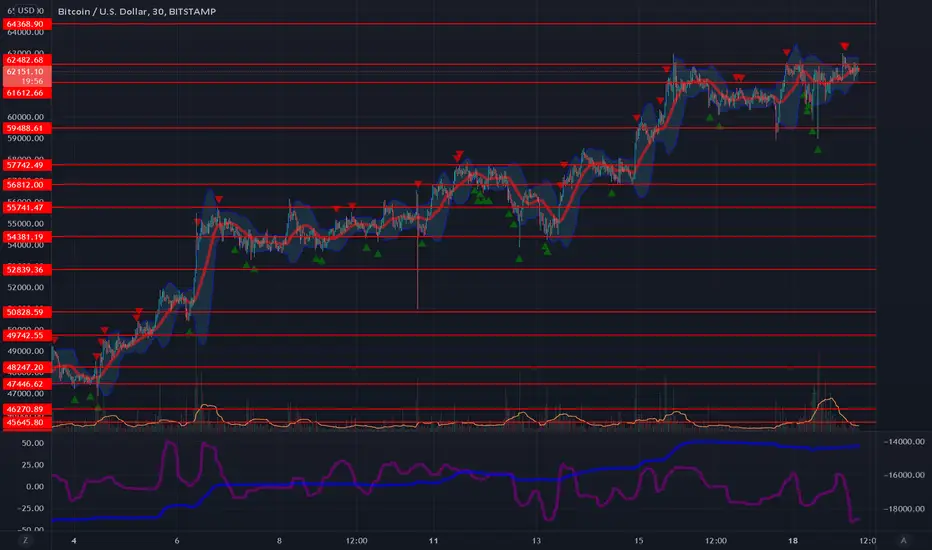Click the 0.00 oscillator scale value
The image size is (932, 550).
click(x=35, y=486)
